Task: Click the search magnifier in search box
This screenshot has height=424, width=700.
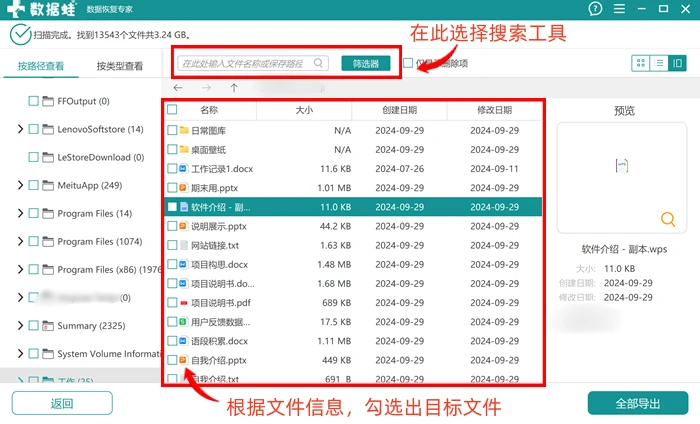Action: click(x=318, y=63)
